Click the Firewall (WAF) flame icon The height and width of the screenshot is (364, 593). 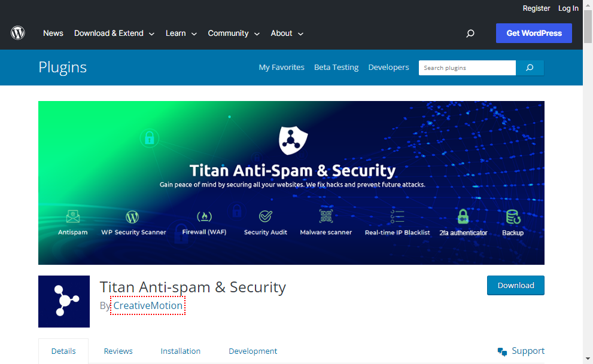pos(204,217)
